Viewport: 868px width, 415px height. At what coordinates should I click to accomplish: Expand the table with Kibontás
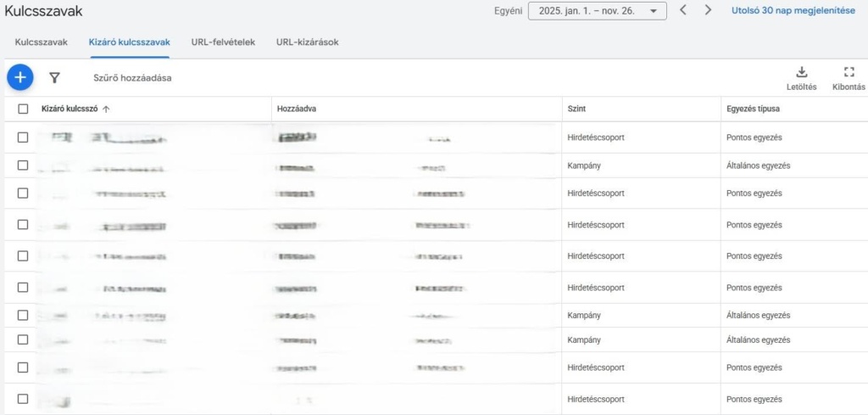coord(849,79)
